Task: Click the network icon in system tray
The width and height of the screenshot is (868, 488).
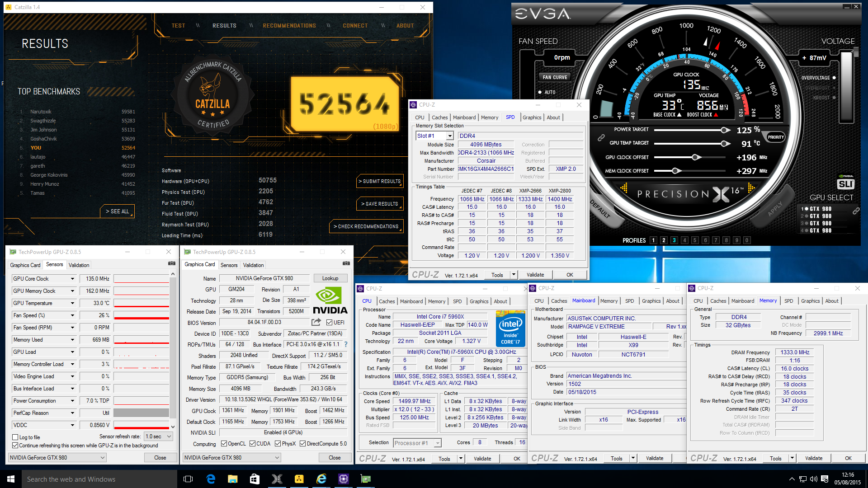Action: 802,479
